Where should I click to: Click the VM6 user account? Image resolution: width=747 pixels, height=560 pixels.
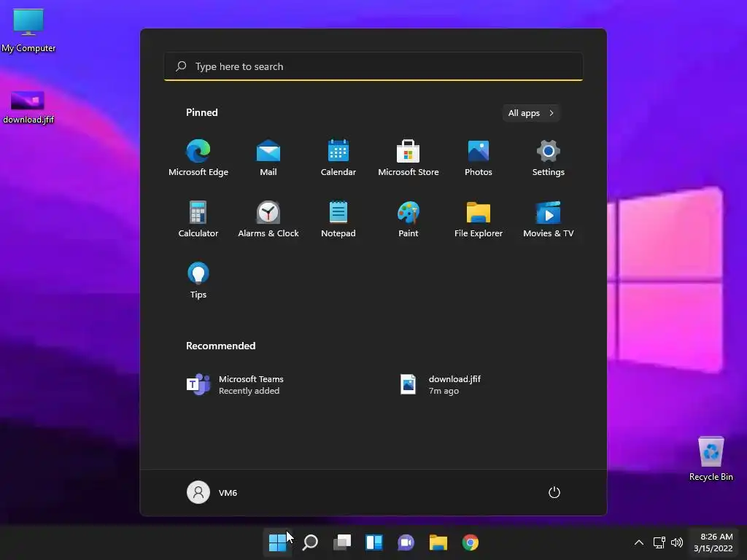(212, 492)
